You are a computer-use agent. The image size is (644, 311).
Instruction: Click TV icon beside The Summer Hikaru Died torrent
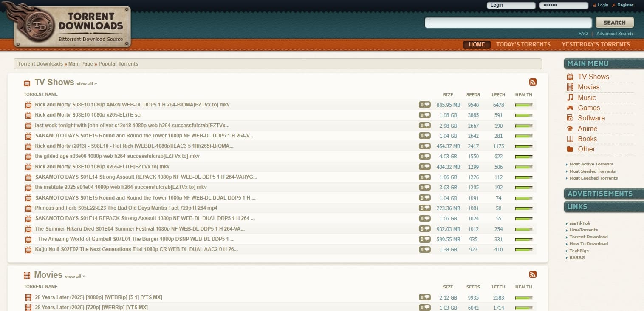tap(28, 229)
